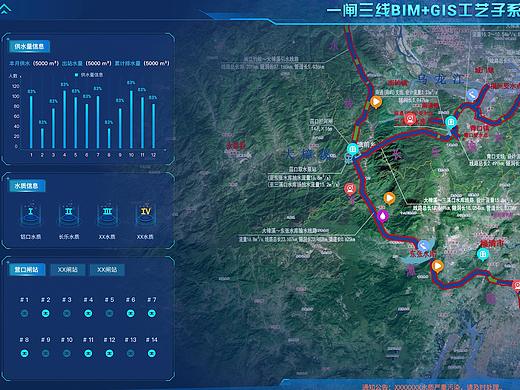Select the XX闸站 tab adjacent to 莒口闸站

(68, 270)
